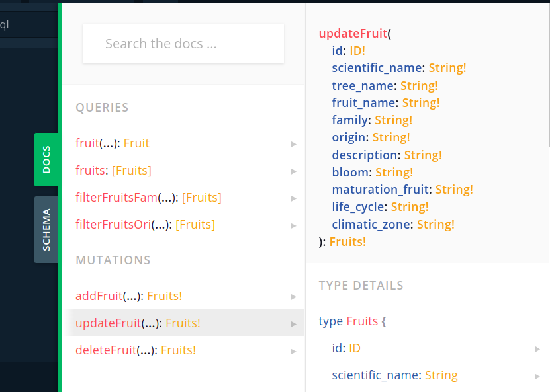Viewport: 550px width, 392px height.
Task: Click arrow icon next to updateFruit
Action: coord(293,324)
